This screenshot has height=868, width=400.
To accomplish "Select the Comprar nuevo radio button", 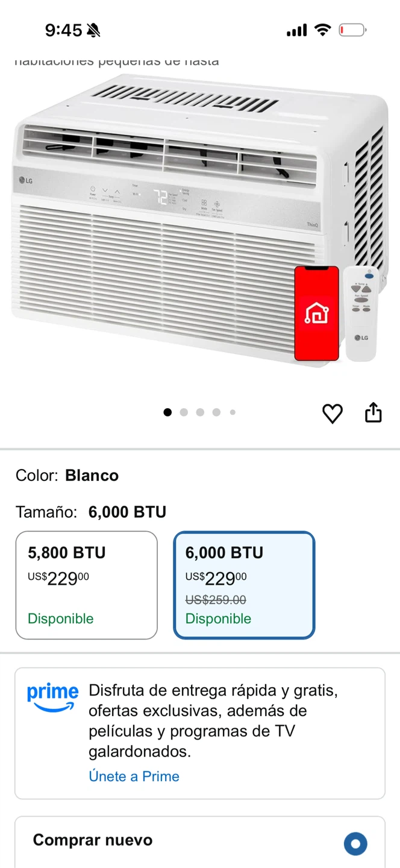I will pos(355,843).
